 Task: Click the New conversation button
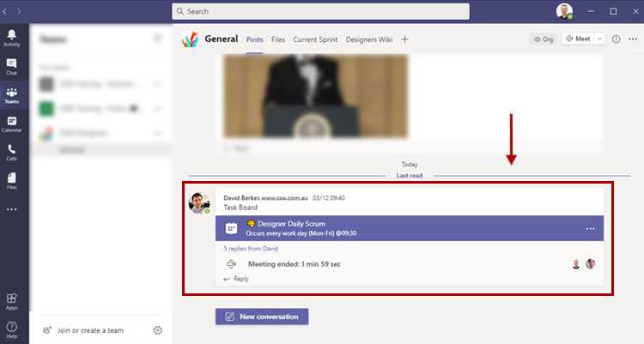pyautogui.click(x=262, y=317)
